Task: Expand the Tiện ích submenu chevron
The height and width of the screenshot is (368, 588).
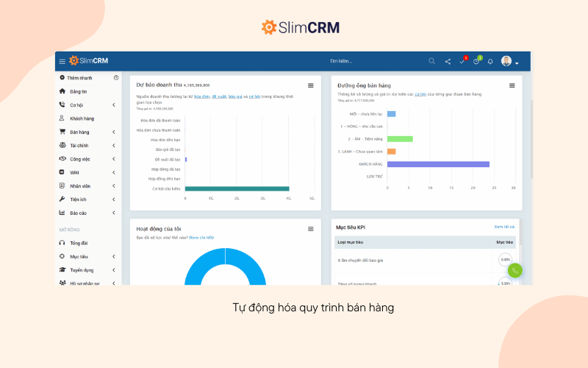Action: (x=114, y=199)
